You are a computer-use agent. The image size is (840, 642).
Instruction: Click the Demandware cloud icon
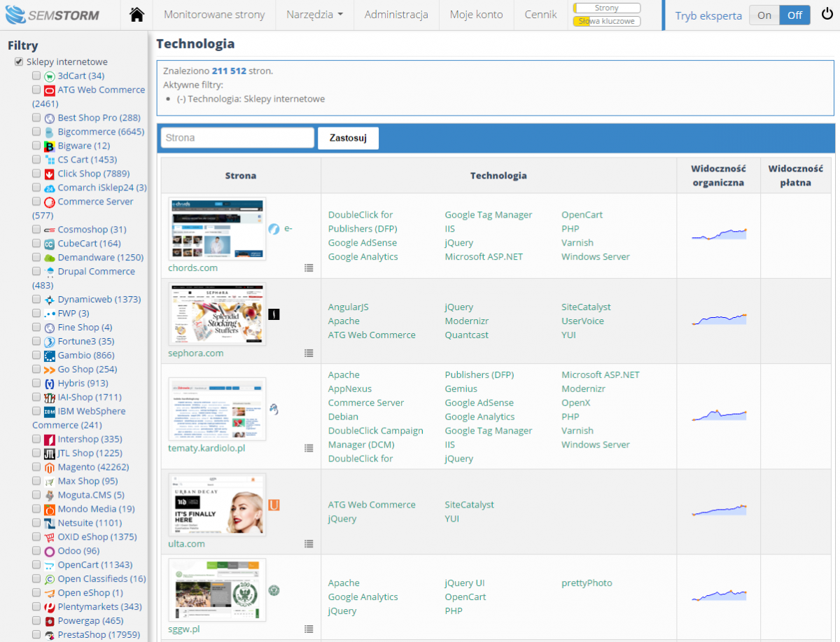[50, 258]
